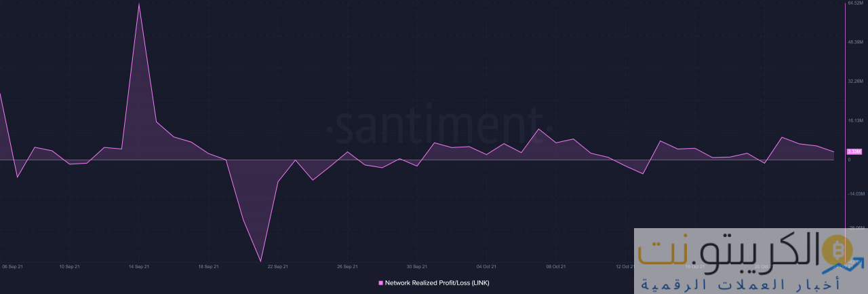Click the 64.52M y-axis label
Screen dimensions: 868x294
[855, 3]
